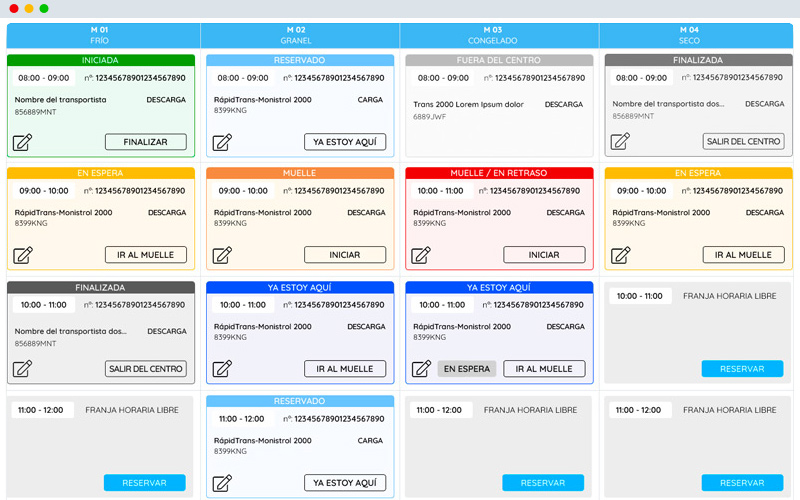Click YA ESTOY AQUÍ button on 08:00 M 02 card
Screen dimensions: 800x500
345,142
